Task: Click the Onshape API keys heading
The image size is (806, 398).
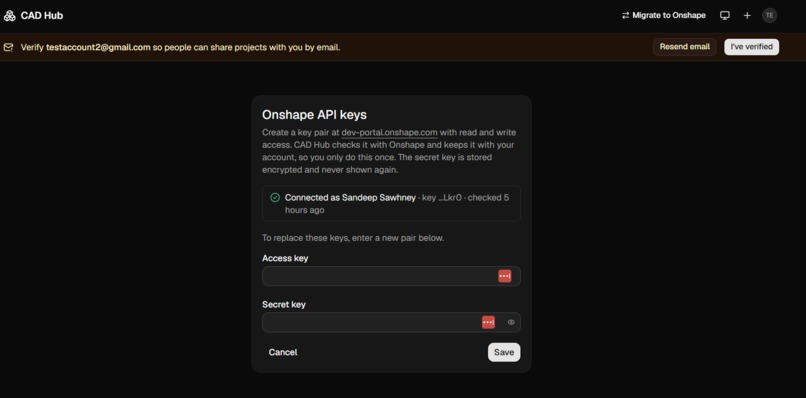Action: coord(314,115)
